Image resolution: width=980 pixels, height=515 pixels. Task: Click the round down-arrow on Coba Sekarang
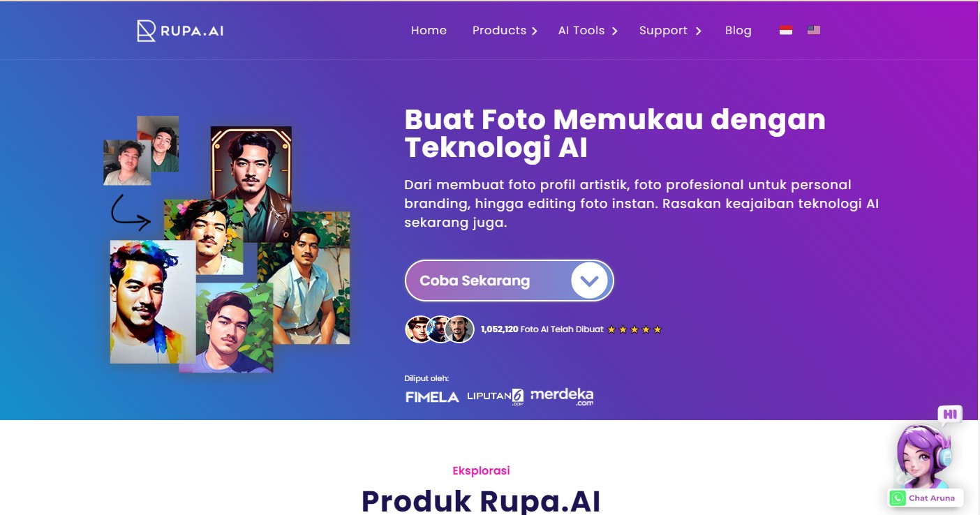pyautogui.click(x=590, y=281)
